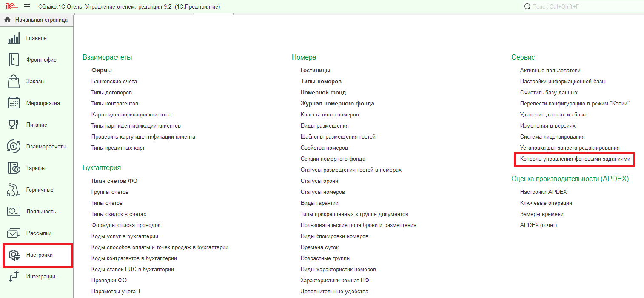Open Группы счетов
The width and height of the screenshot is (644, 298).
coord(110,192)
